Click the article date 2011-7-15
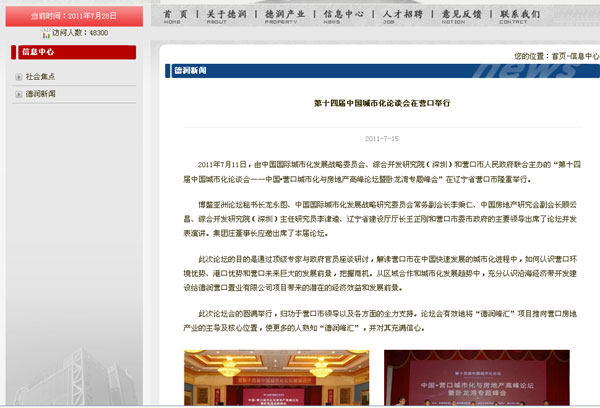 click(x=382, y=138)
